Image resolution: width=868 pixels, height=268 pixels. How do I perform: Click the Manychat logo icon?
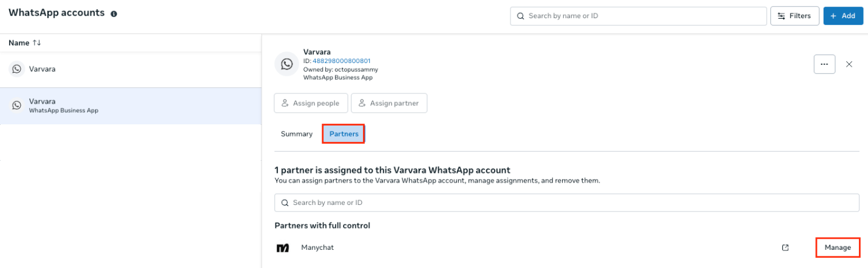coord(283,247)
